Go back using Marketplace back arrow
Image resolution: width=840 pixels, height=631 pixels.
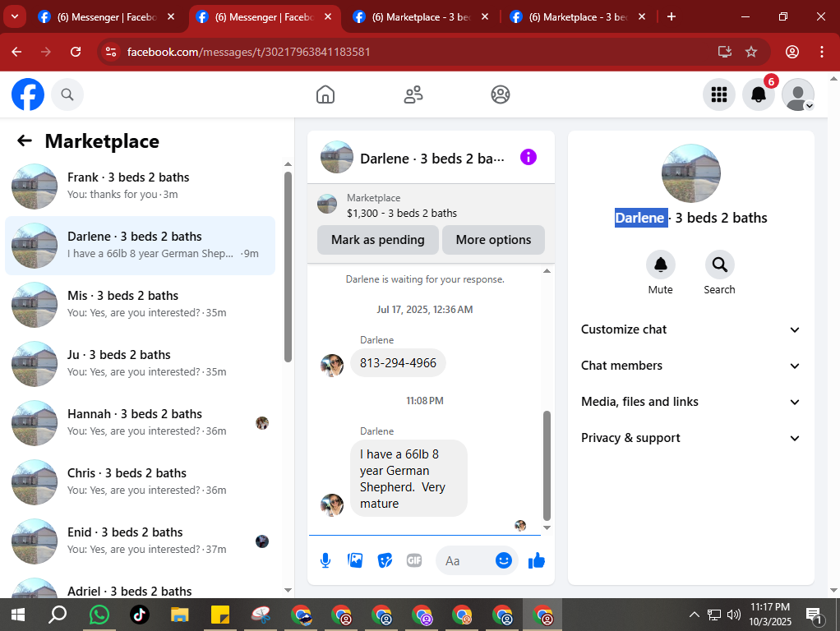(25, 140)
